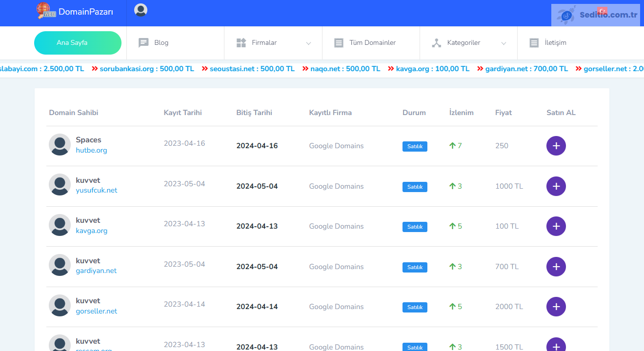
Task: Add yusufcuk.net using its plus button
Action: [x=556, y=186]
